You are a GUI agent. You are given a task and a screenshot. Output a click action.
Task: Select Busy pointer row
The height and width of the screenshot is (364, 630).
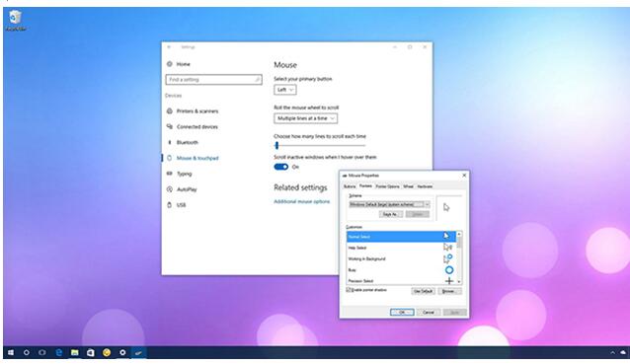[x=401, y=270]
